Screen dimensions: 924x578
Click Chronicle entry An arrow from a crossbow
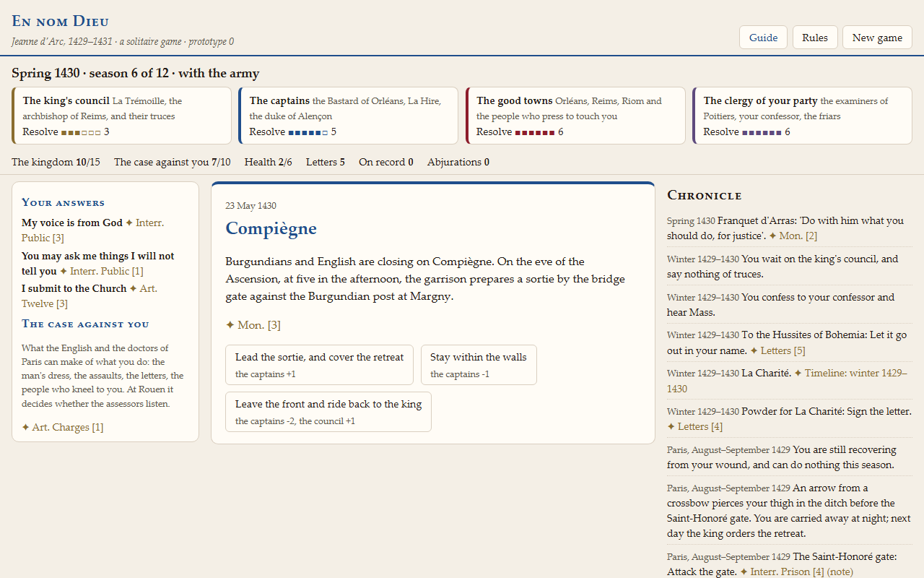pos(789,511)
